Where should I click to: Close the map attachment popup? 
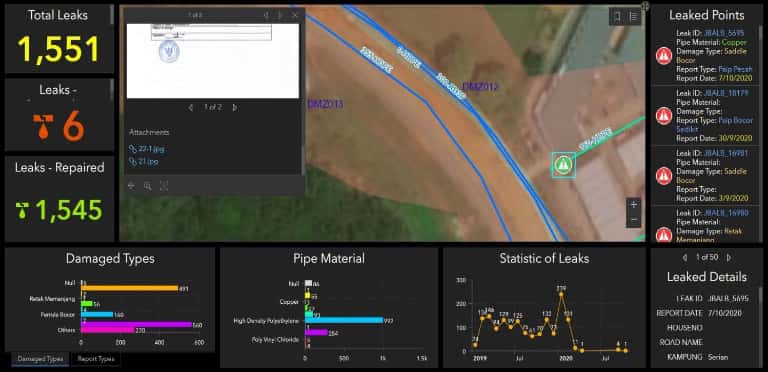click(295, 16)
